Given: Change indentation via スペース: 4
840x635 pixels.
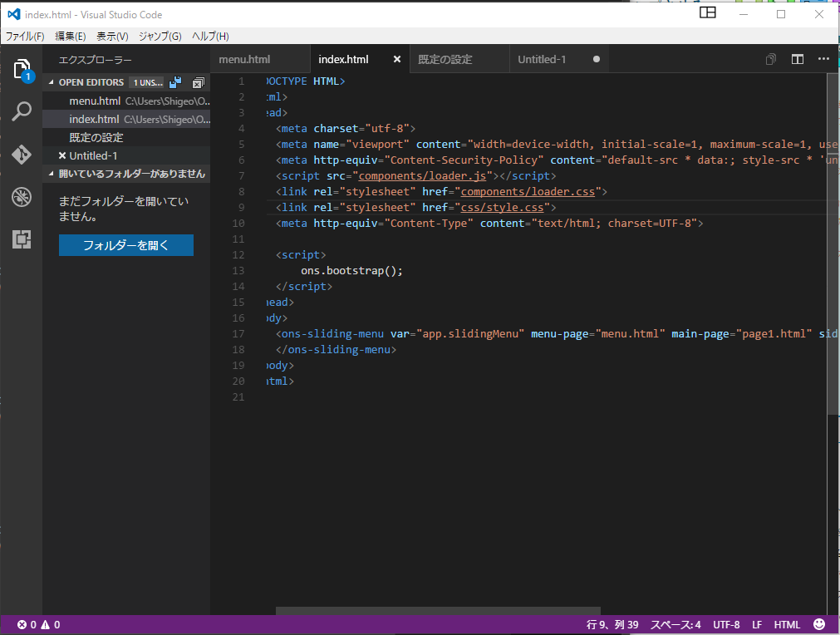Looking at the screenshot, I should coord(675,625).
